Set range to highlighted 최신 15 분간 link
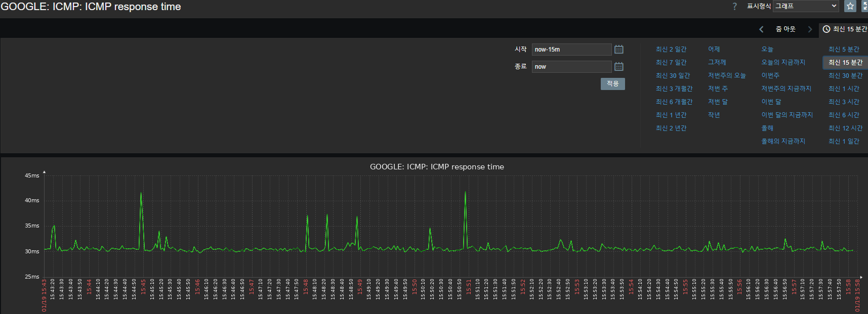868x314 pixels. (x=845, y=63)
